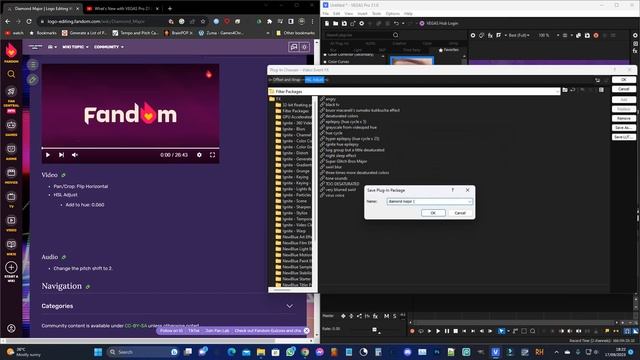Save snapshot icon in preview toolbar
This screenshot has height=360, width=640.
click(587, 36)
